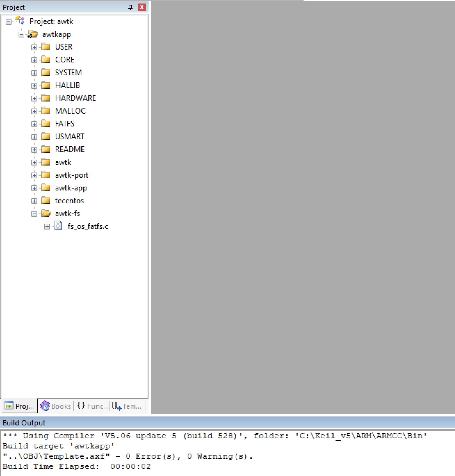Expand the awtk group
455x476 pixels.
(34, 163)
